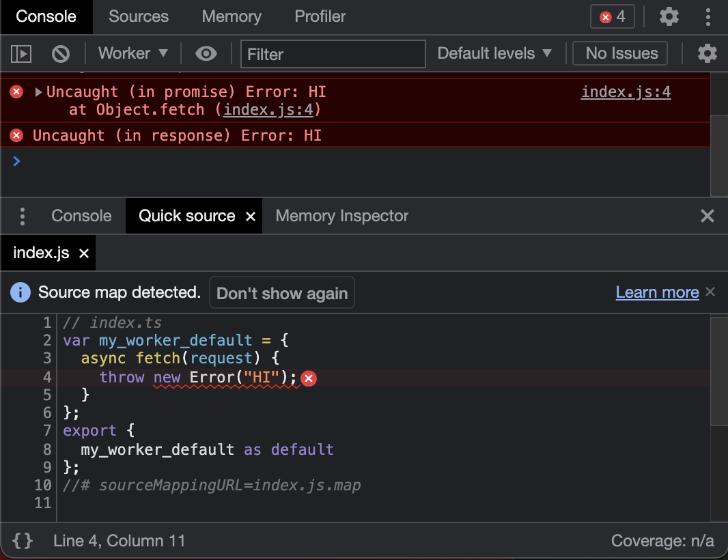Click inside the console Filter field
Image resolution: width=728 pixels, height=560 pixels.
click(333, 53)
